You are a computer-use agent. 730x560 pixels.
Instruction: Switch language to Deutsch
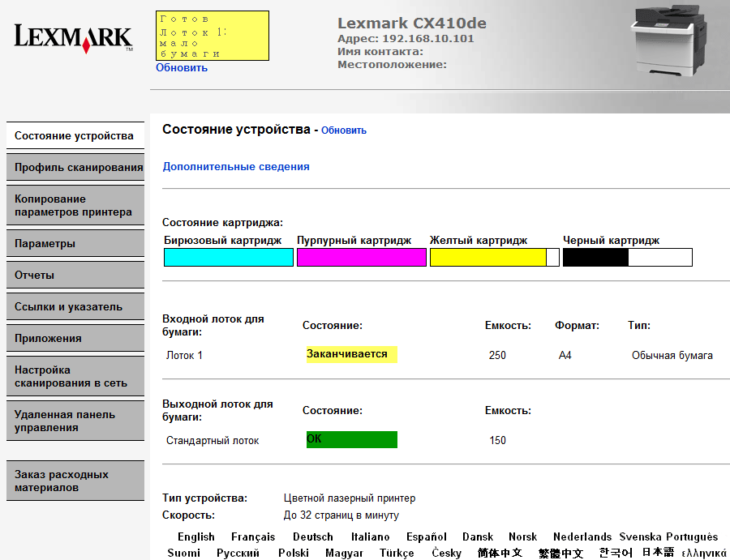point(313,537)
